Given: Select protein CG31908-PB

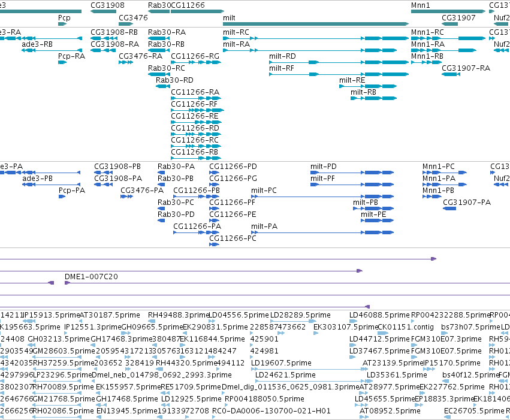Looking at the screenshot, I should pyautogui.click(x=117, y=167).
